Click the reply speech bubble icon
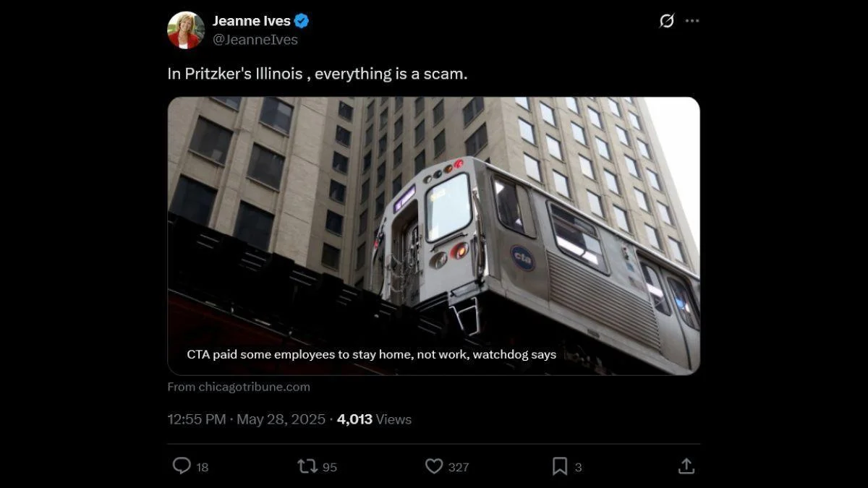Viewport: 868px width, 488px height. click(182, 466)
